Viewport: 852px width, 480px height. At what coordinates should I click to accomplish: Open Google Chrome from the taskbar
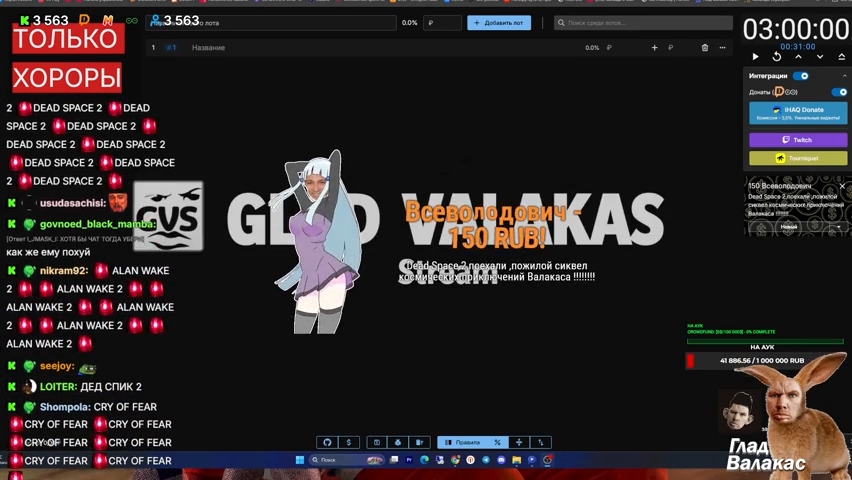pos(455,460)
